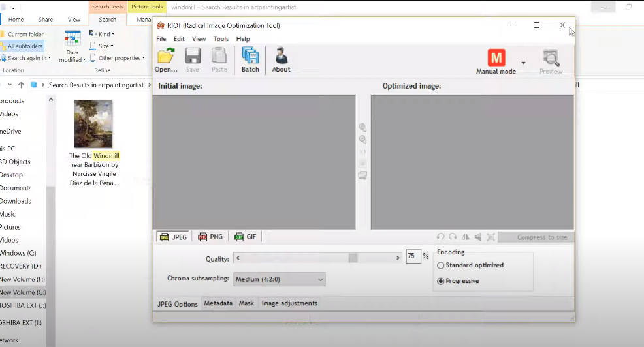This screenshot has height=347, width=644.
Task: Select Current folder in Explorer search ribbon
Action: coord(22,34)
